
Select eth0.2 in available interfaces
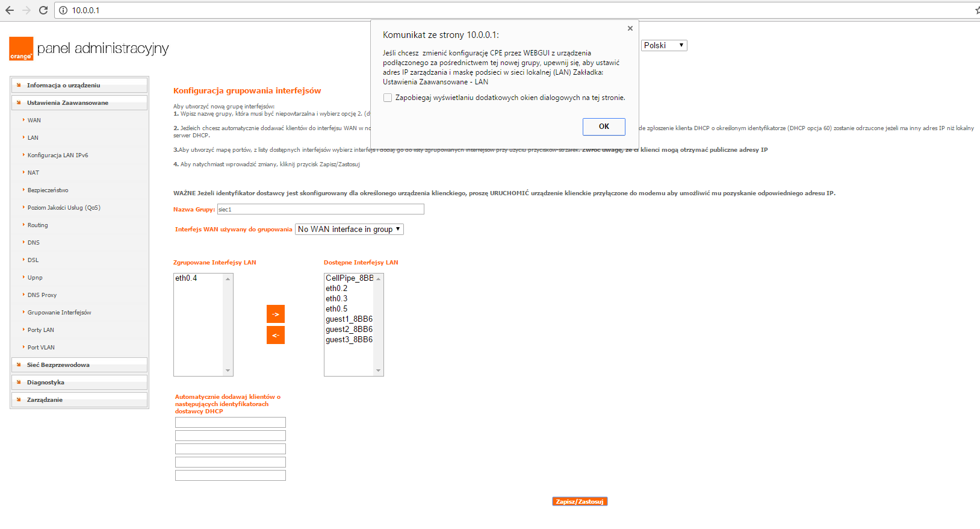point(349,289)
